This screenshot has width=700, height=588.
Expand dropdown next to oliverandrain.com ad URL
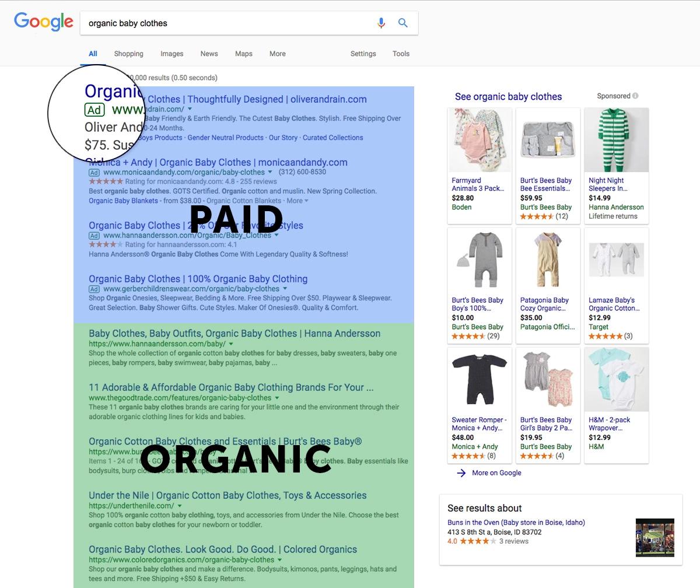pos(190,109)
